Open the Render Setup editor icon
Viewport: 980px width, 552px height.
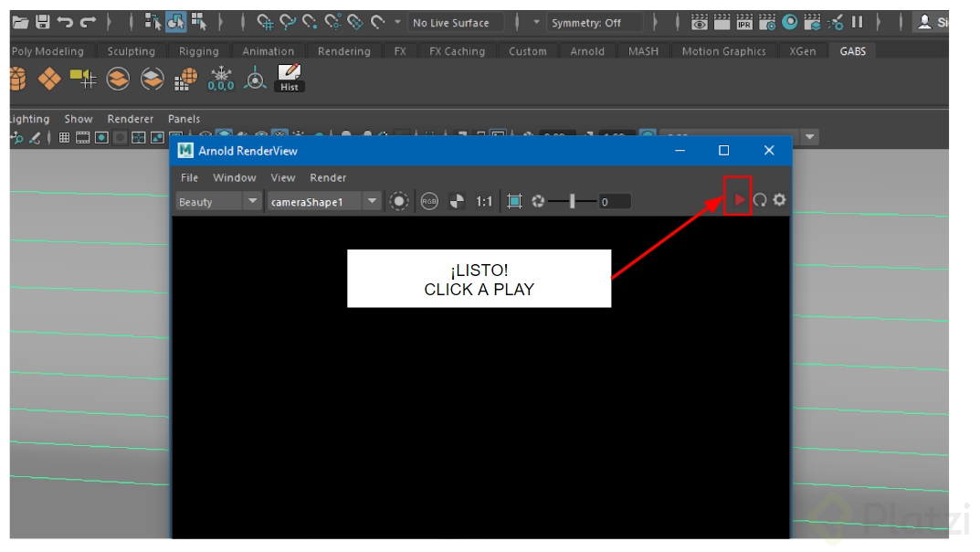(x=812, y=23)
